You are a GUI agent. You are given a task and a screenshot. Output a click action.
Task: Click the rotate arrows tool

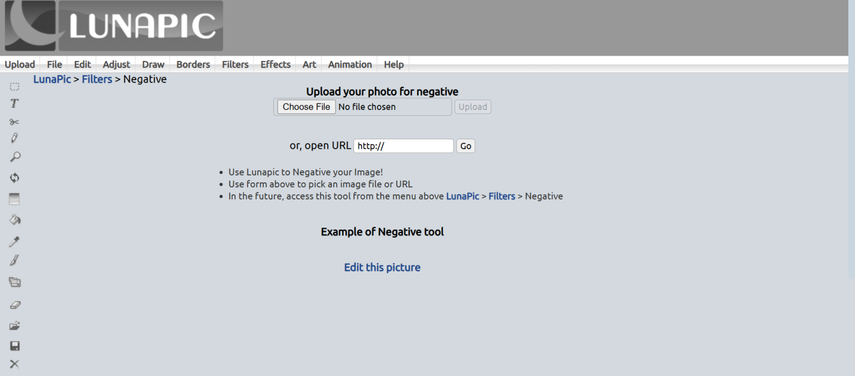coord(15,178)
